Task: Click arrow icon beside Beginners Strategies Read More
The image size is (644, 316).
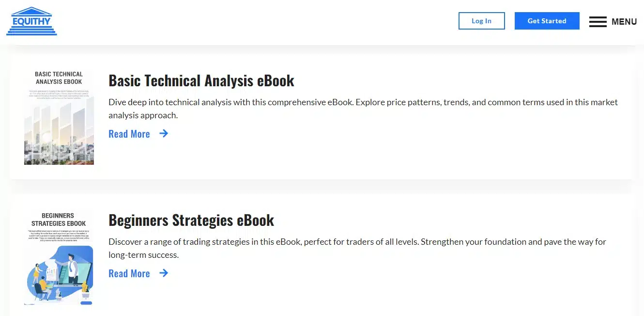Action: coord(164,273)
